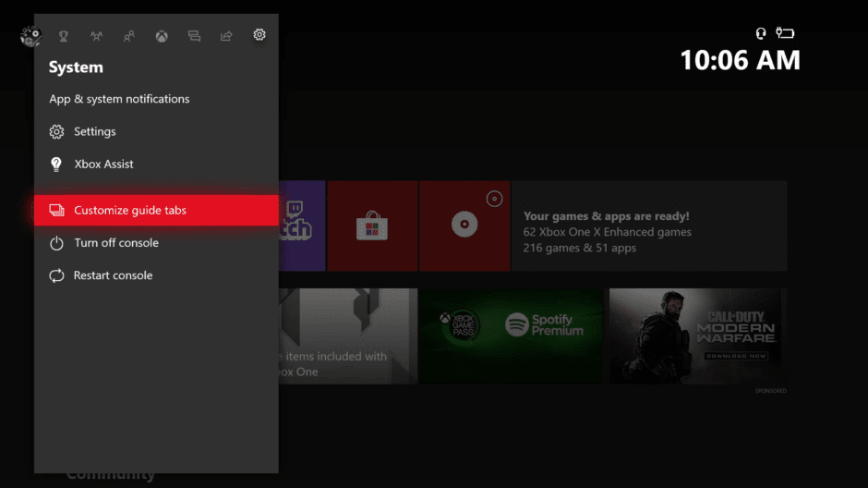Open the Call of Duty Modern Warfare ad
Image resolution: width=868 pixels, height=488 pixels.
[x=697, y=335]
